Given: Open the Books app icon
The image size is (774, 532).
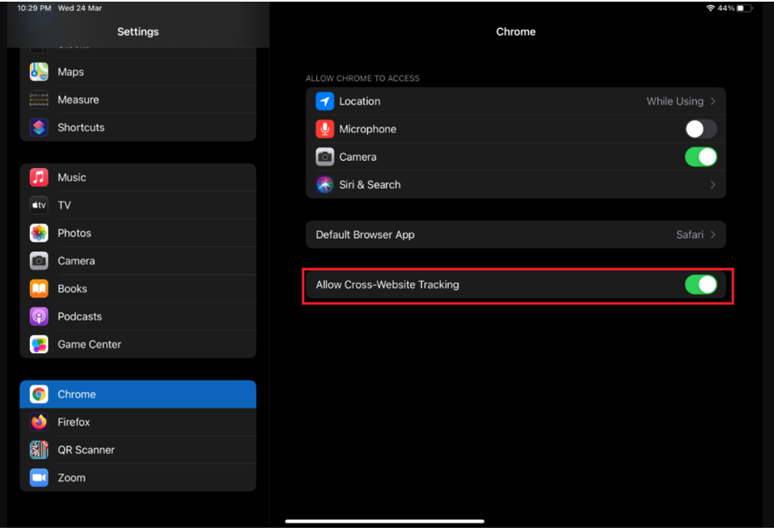Looking at the screenshot, I should click(x=39, y=288).
